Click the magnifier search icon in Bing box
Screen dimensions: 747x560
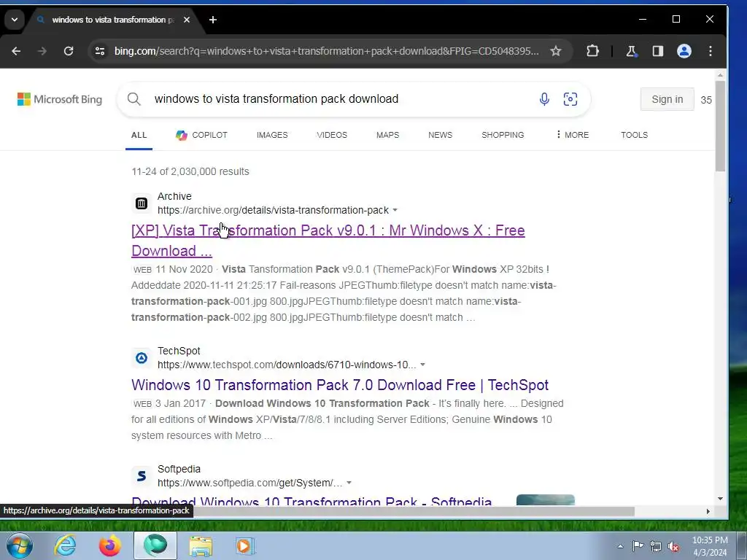134,99
